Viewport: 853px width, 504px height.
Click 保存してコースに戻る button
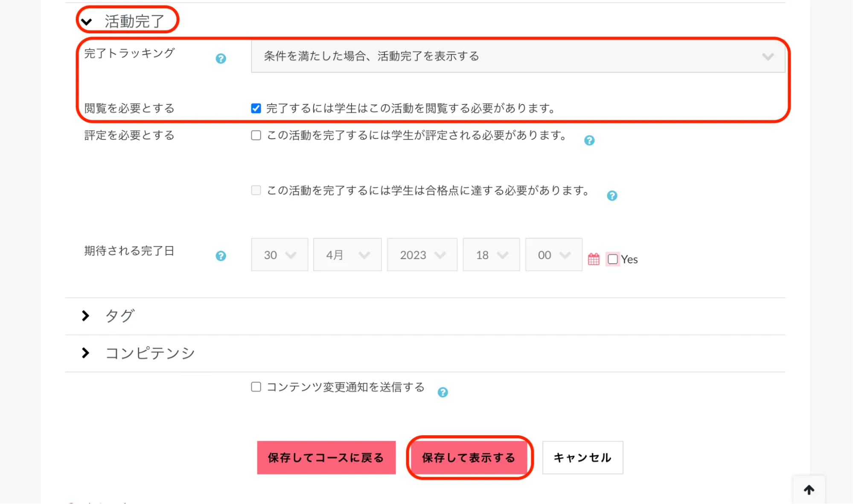[x=326, y=457]
